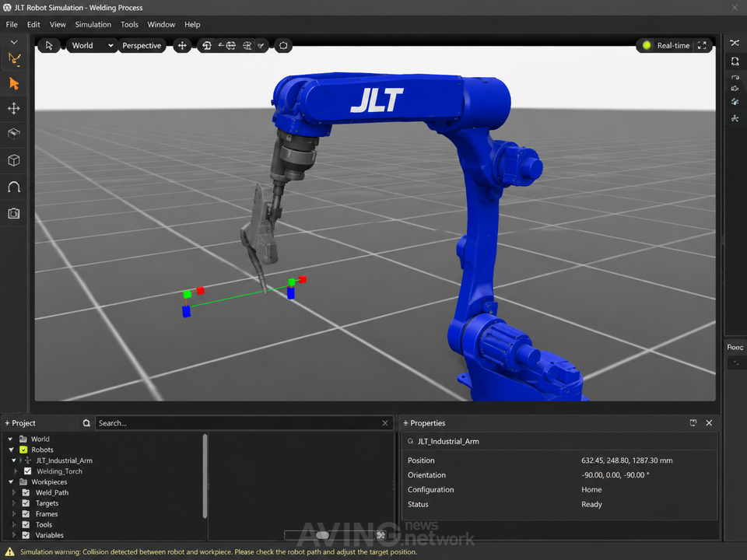Open the World coordinate dropdown

92,46
